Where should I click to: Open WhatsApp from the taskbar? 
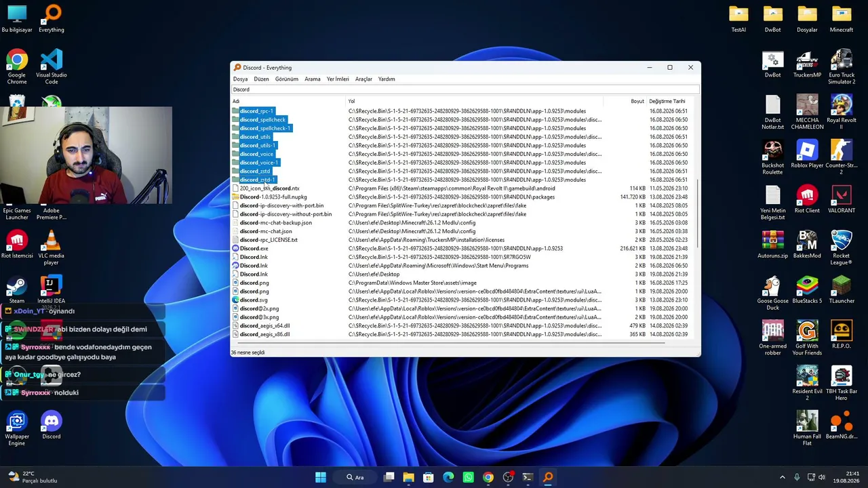(468, 477)
